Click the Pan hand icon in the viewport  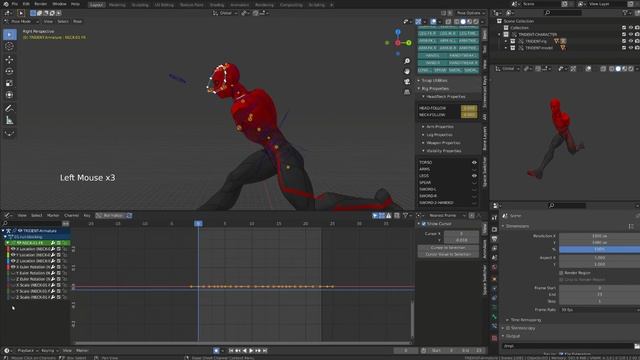click(x=407, y=71)
